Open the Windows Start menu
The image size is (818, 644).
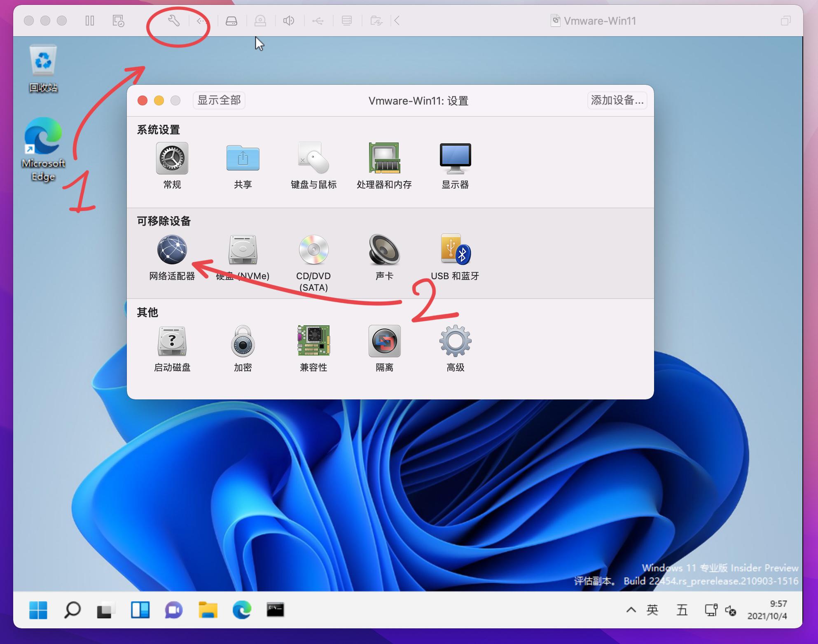38,610
